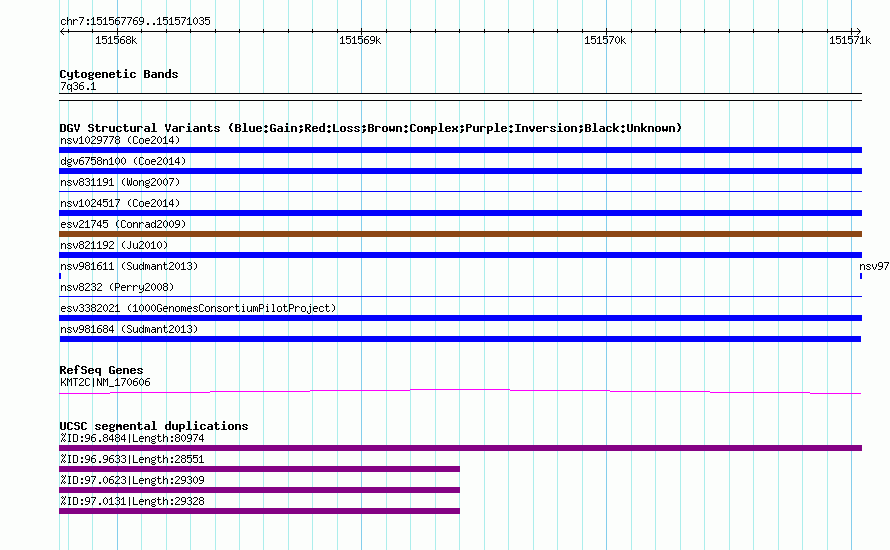
Task: Click the purple bar under Length:80974
Action: click(460, 448)
